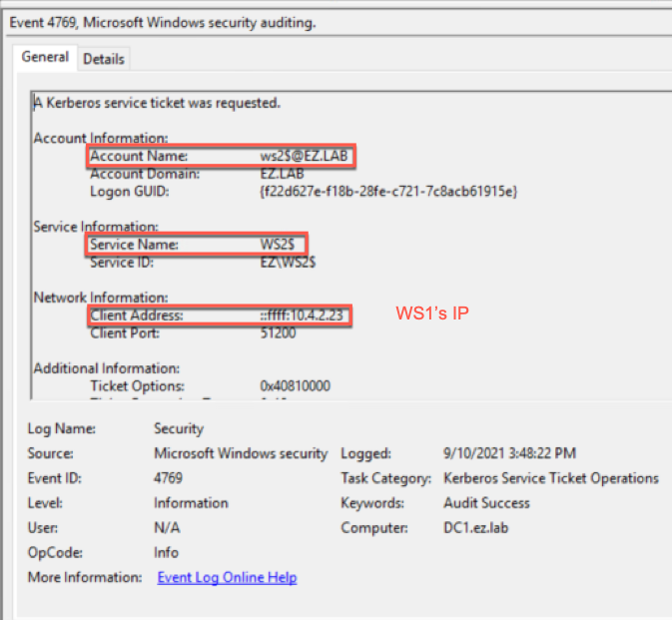Click the Client Port value 51200

tap(278, 332)
